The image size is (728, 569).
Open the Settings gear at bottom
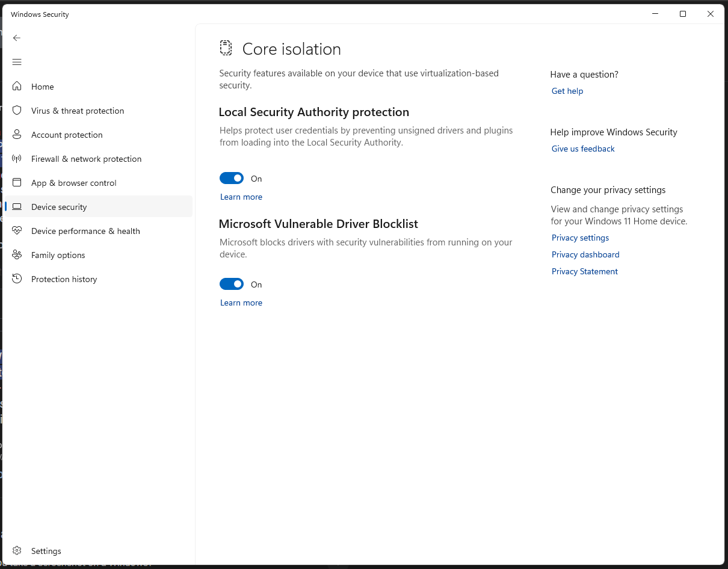coord(17,550)
